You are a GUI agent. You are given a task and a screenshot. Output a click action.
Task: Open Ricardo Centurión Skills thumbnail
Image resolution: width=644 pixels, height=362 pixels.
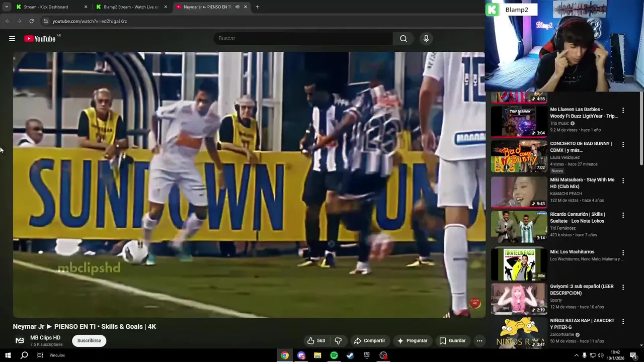tap(519, 226)
